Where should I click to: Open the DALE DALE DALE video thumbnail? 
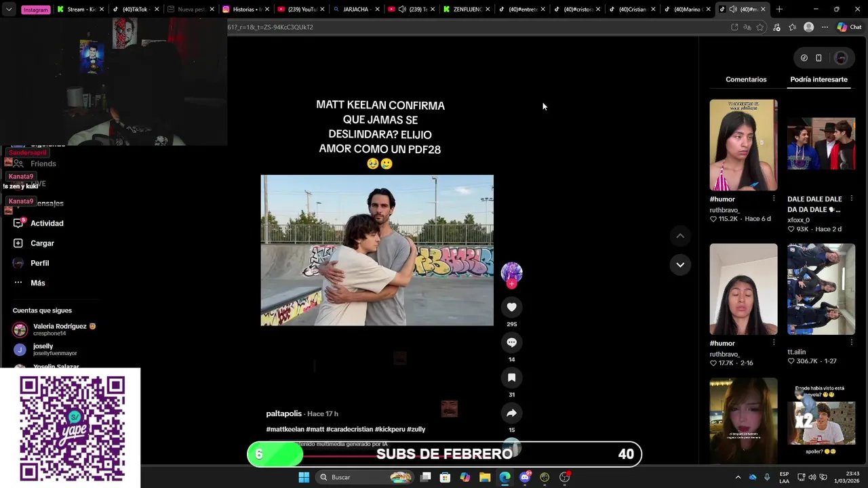(821, 145)
